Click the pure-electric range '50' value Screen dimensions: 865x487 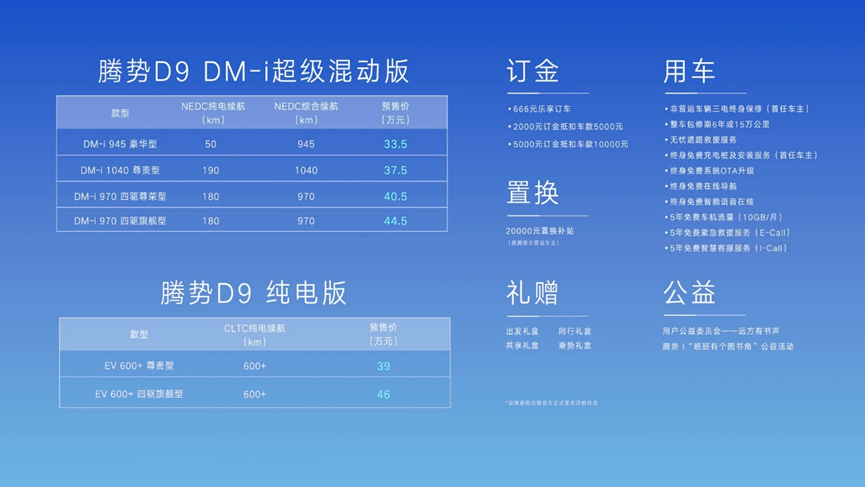[x=211, y=144]
